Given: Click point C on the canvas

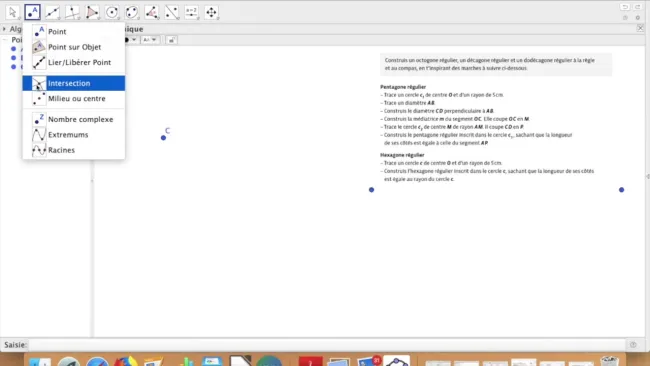Looking at the screenshot, I should 163,138.
